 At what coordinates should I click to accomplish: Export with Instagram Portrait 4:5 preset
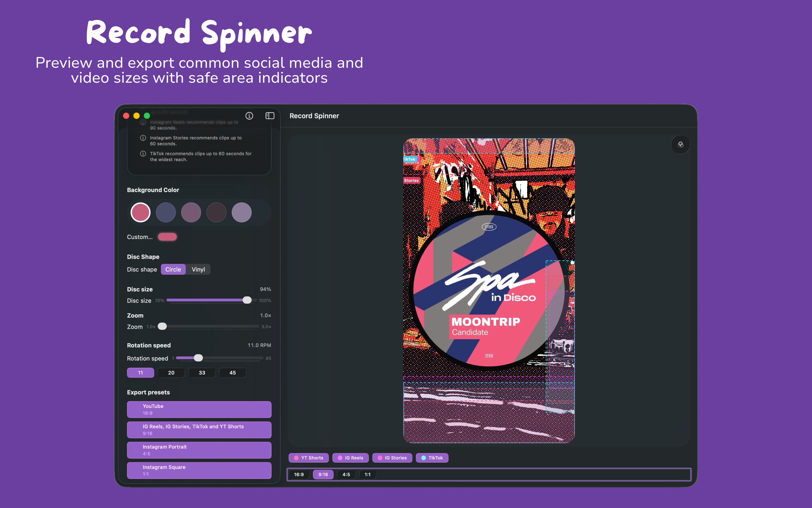tap(199, 450)
